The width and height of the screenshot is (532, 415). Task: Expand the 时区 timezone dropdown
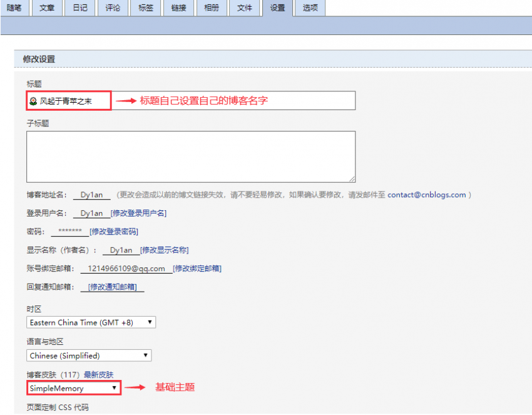tap(91, 322)
